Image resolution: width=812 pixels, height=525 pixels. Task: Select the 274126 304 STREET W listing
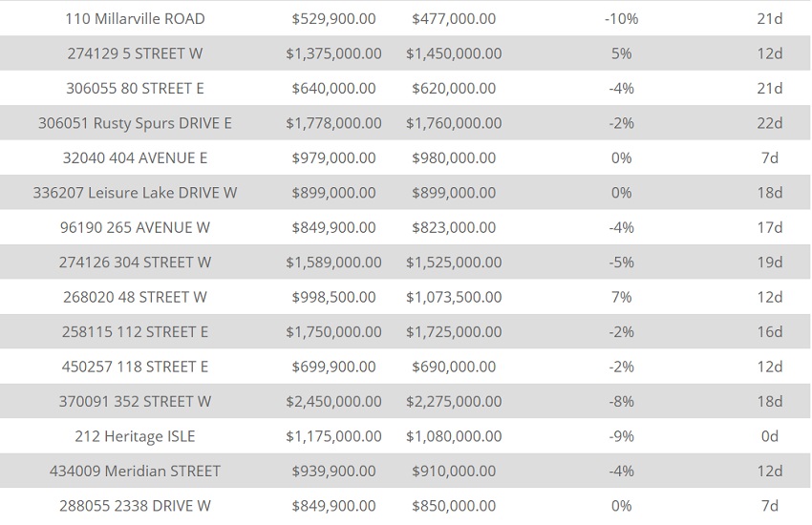tap(135, 262)
